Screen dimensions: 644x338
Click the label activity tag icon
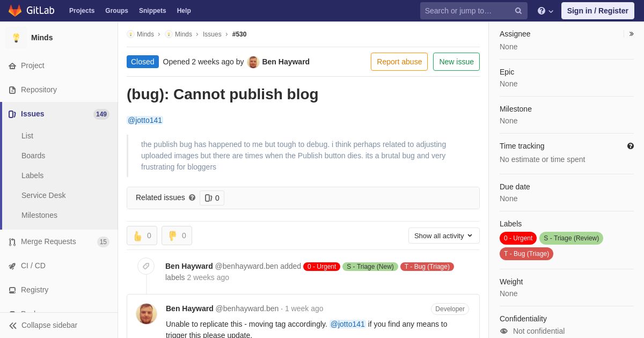point(146,266)
